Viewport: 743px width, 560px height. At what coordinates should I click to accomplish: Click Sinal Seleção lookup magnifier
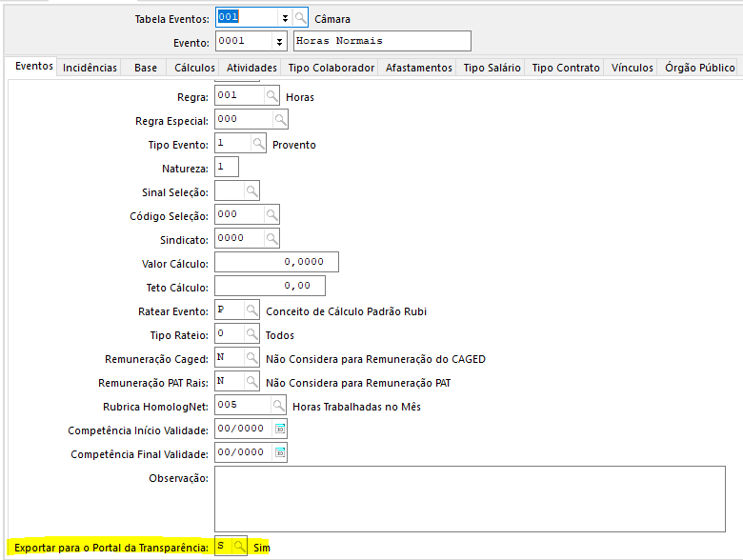(x=251, y=190)
